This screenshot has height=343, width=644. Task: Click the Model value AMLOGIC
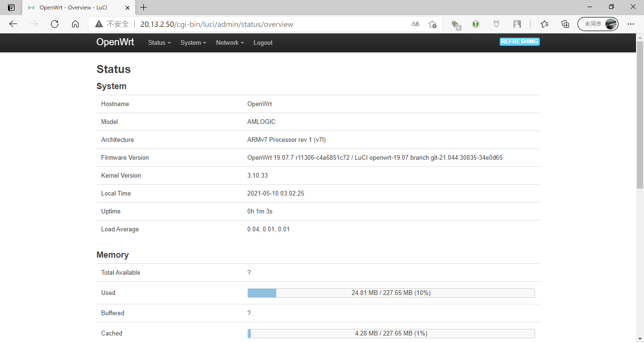261,122
